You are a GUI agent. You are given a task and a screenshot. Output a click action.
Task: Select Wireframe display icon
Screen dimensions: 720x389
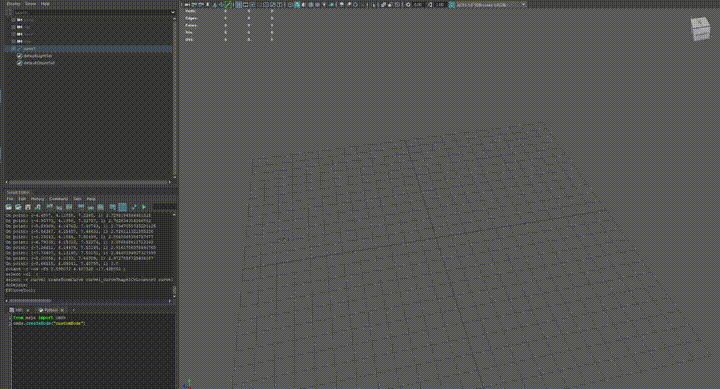tap(290, 5)
